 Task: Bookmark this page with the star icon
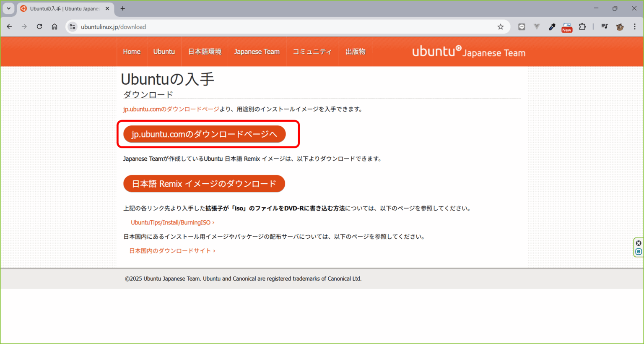click(500, 26)
